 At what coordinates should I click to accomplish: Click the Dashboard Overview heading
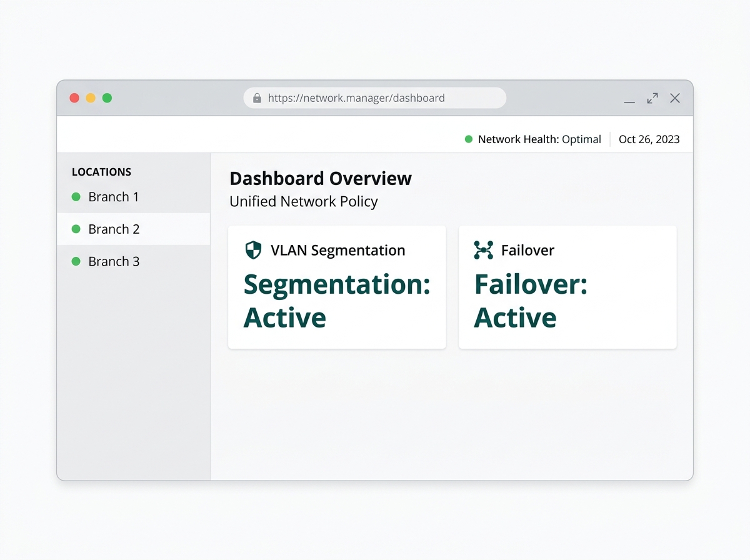[321, 178]
